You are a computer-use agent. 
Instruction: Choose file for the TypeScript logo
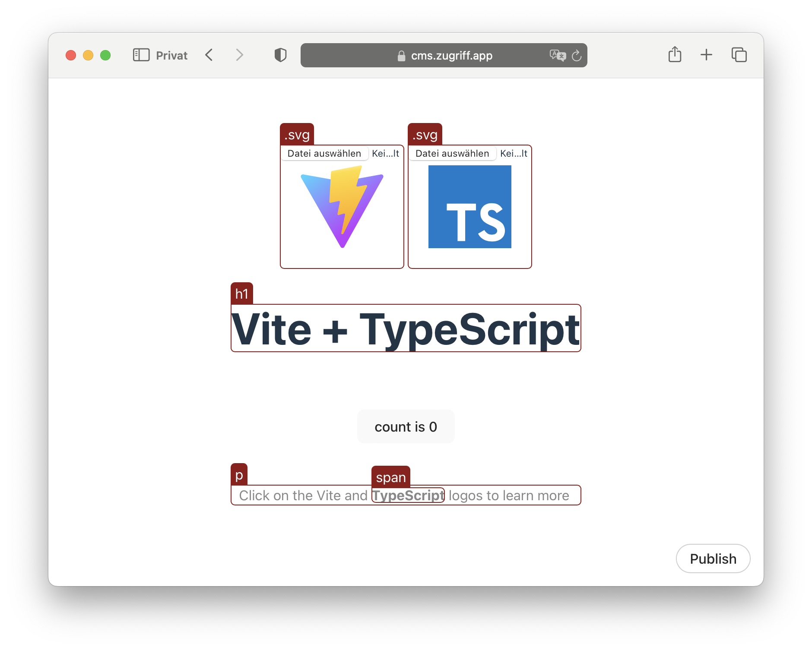[452, 154]
